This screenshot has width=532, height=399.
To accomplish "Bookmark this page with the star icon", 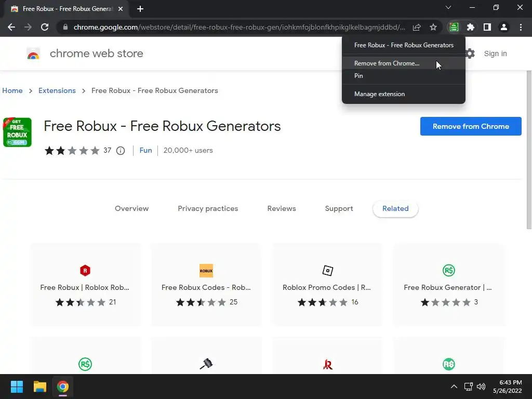I will point(433,27).
